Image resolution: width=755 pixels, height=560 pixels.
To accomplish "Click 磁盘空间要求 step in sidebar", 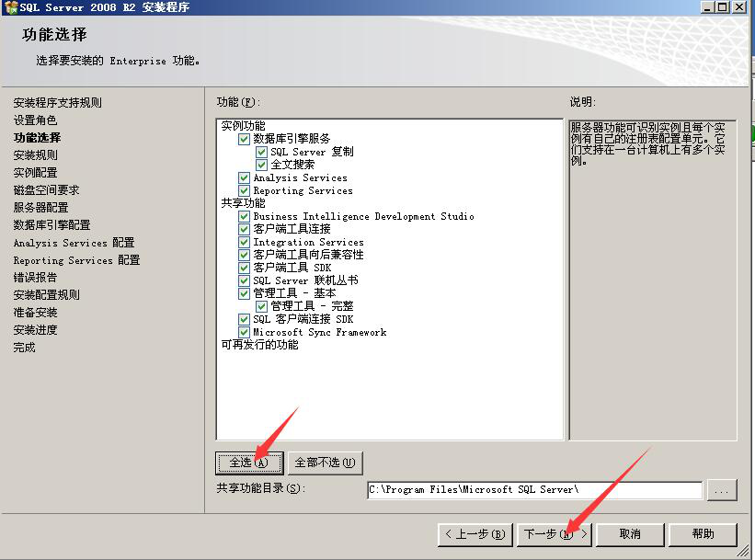I will [46, 190].
